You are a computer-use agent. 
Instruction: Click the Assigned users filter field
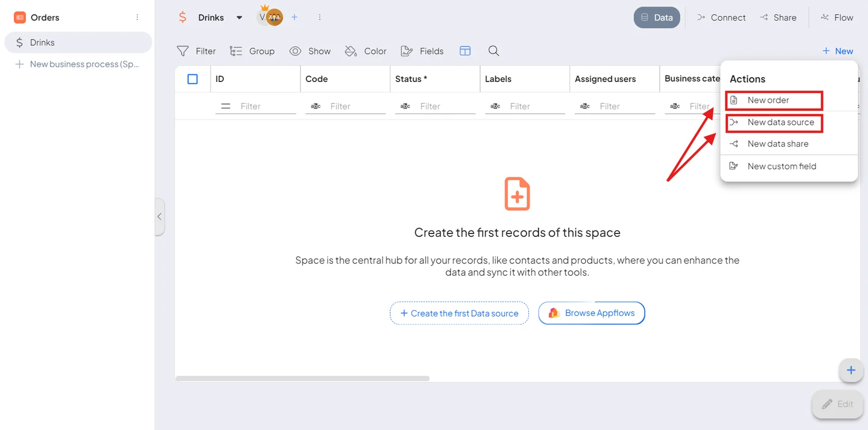coord(627,106)
